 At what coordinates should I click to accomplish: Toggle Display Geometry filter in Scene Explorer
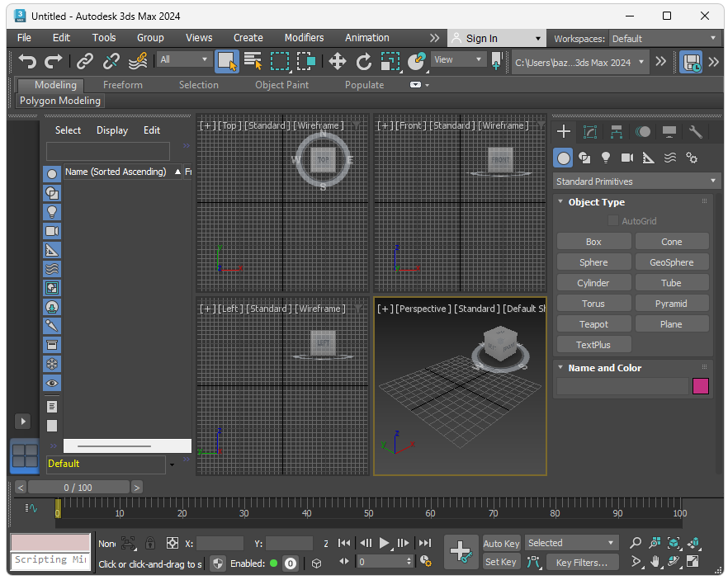pos(52,174)
